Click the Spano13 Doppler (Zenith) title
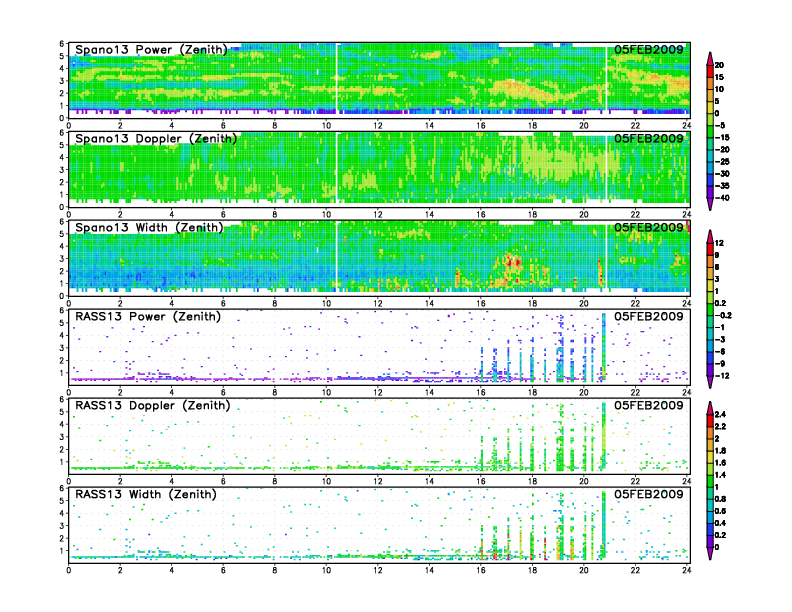Viewport: 792px width, 612px height. pos(156,138)
